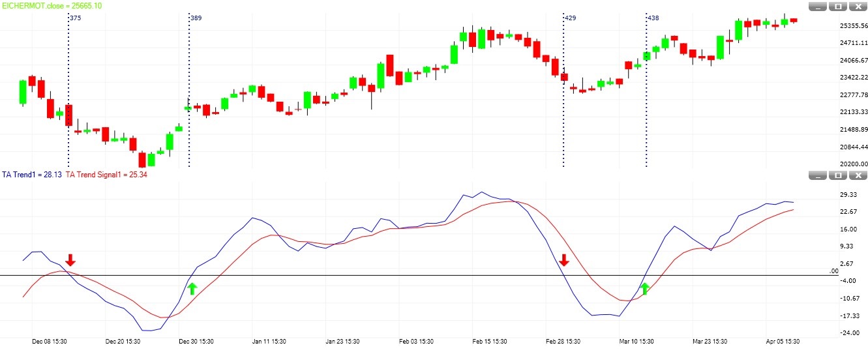Viewport: 868px width, 354px height.
Task: Close the TA Trend indicator pane
Action: [x=858, y=175]
